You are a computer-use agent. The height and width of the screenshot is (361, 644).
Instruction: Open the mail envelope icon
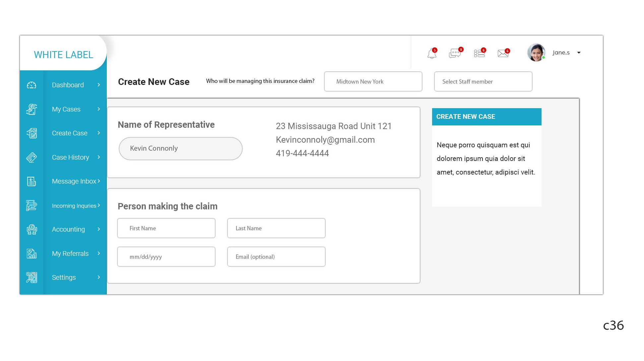(503, 53)
